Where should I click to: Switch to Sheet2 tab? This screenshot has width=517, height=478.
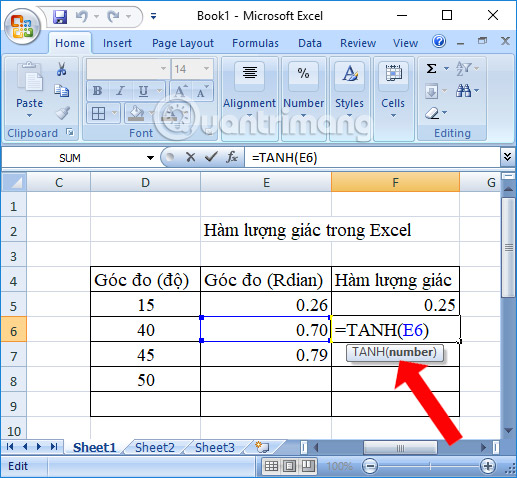click(x=155, y=448)
